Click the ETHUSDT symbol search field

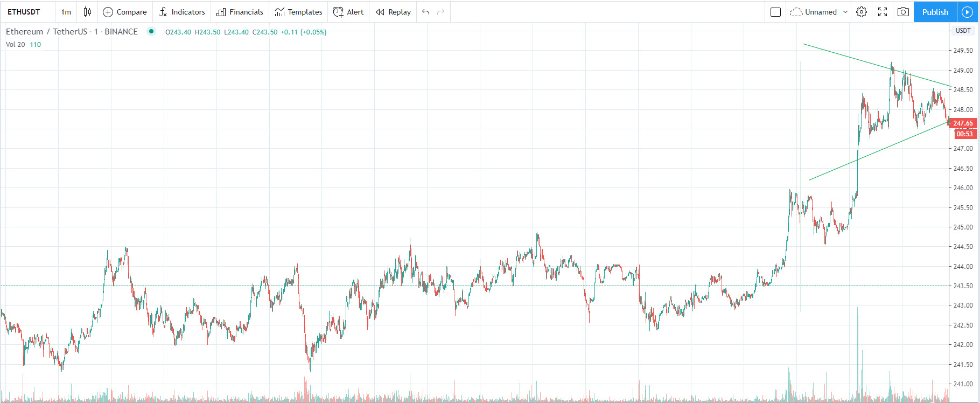tap(24, 12)
